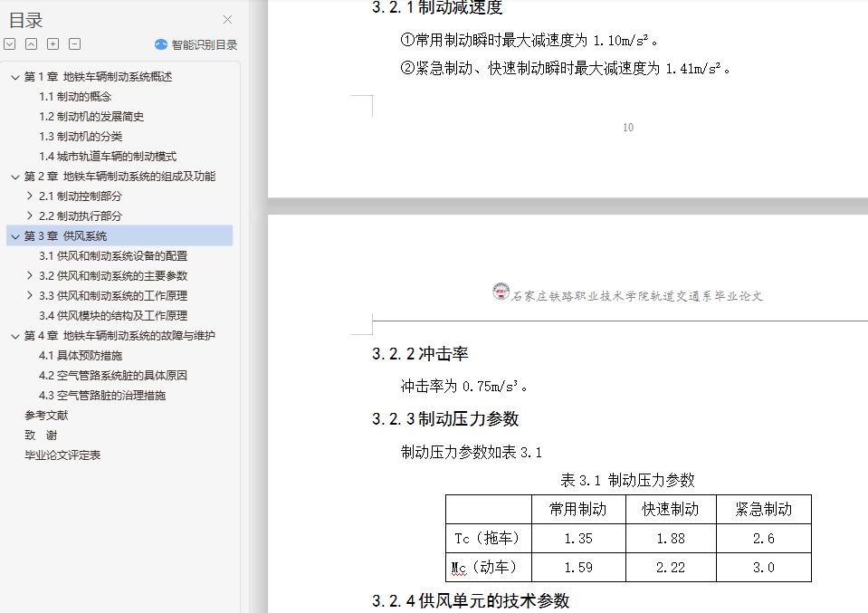The height and width of the screenshot is (613, 868).
Task: Click the plus promote-heading icon in 目录 toolbar
Action: (x=52, y=43)
